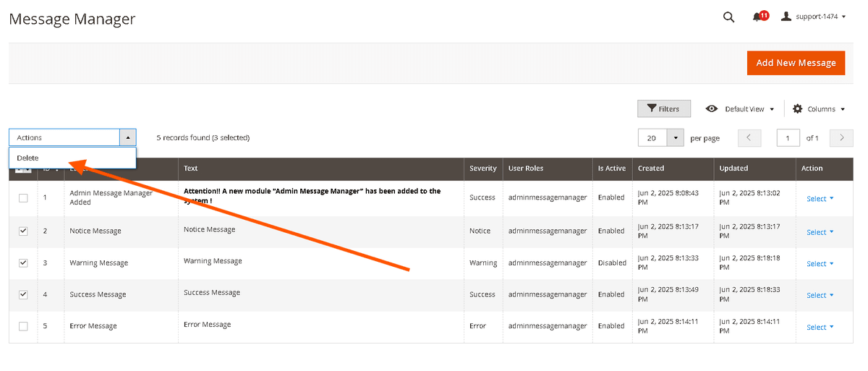Sort by the Severity column header

[482, 169]
